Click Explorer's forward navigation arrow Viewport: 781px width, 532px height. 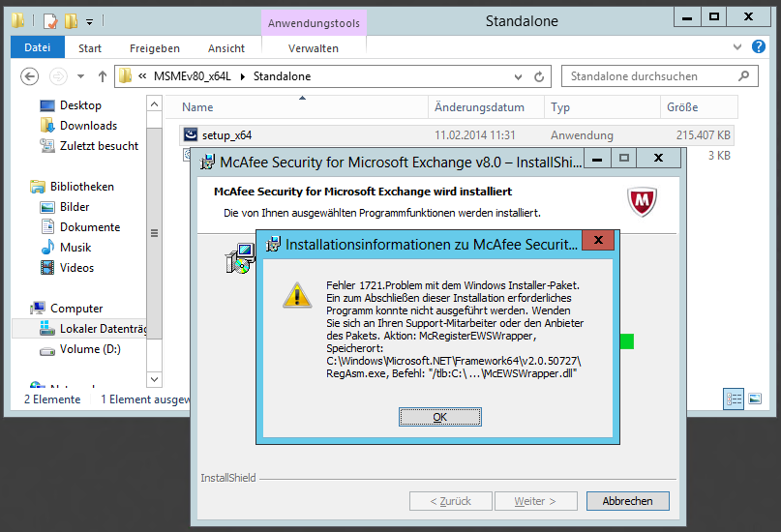coord(58,76)
